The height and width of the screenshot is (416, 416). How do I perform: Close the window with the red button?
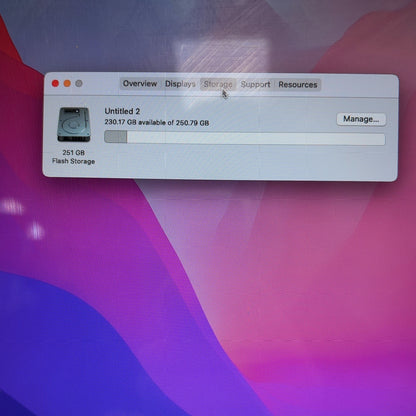coord(55,83)
